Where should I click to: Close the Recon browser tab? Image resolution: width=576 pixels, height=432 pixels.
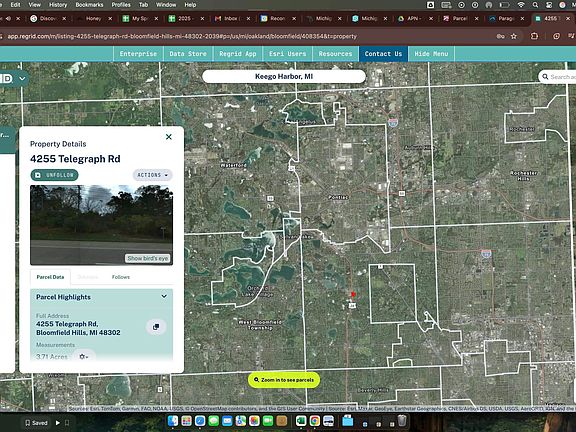[294, 18]
